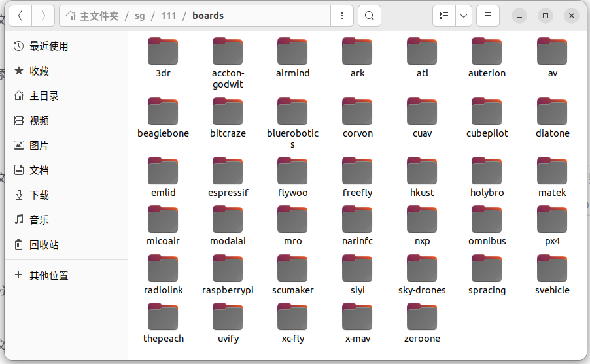590x364 pixels.
Task: Open 回收站 trash in the sidebar
Action: click(x=66, y=245)
